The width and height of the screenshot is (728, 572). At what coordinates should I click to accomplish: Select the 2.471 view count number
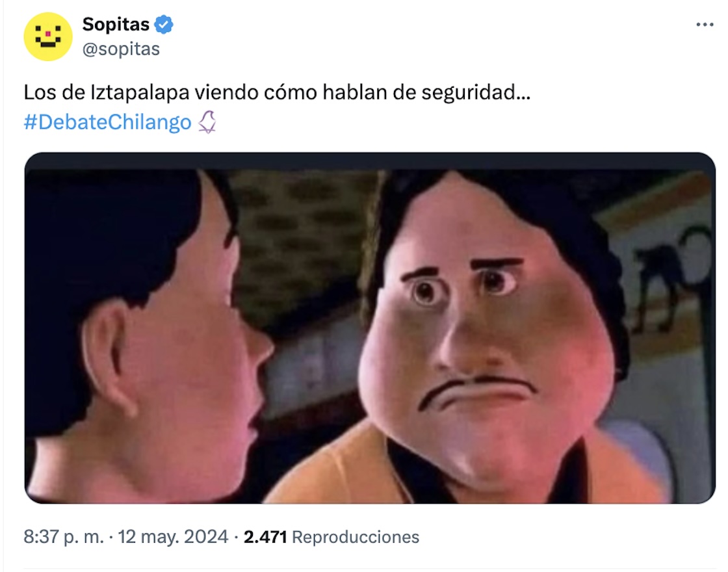265,537
